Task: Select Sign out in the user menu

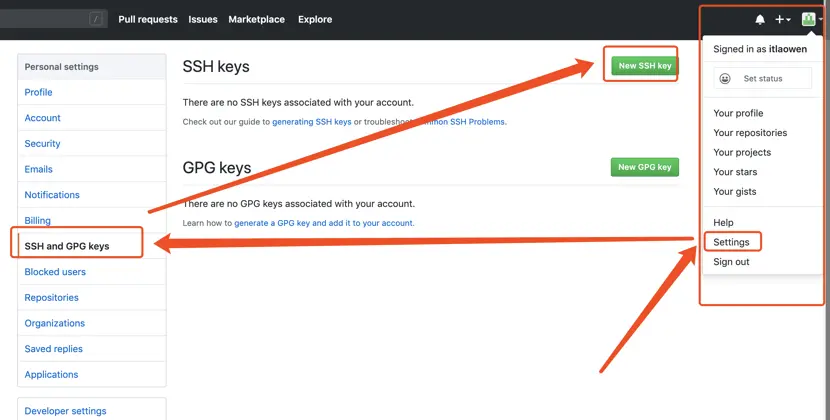Action: click(x=731, y=262)
